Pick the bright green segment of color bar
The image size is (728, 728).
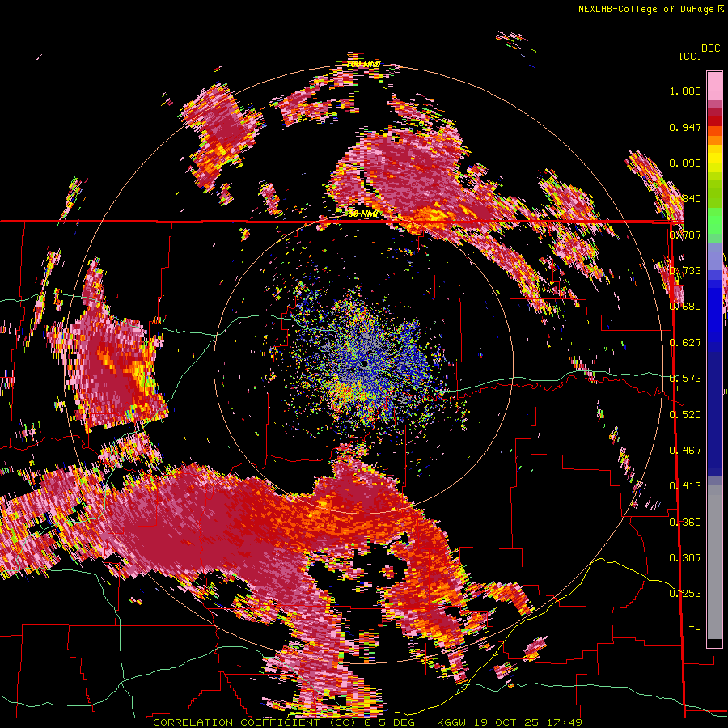tap(714, 221)
